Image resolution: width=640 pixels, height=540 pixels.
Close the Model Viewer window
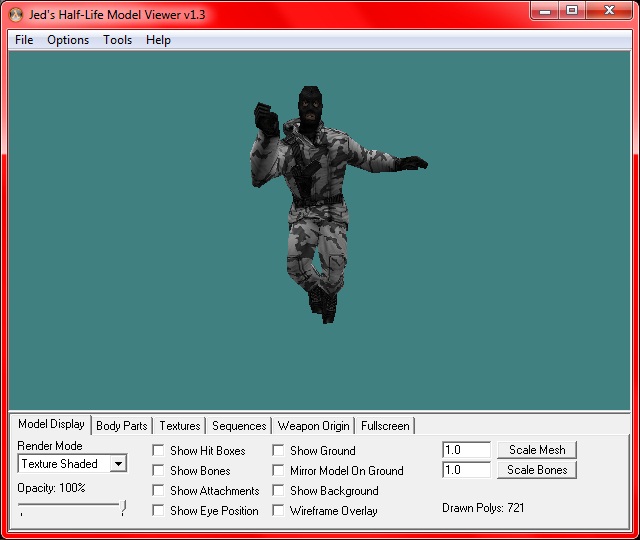click(x=609, y=10)
